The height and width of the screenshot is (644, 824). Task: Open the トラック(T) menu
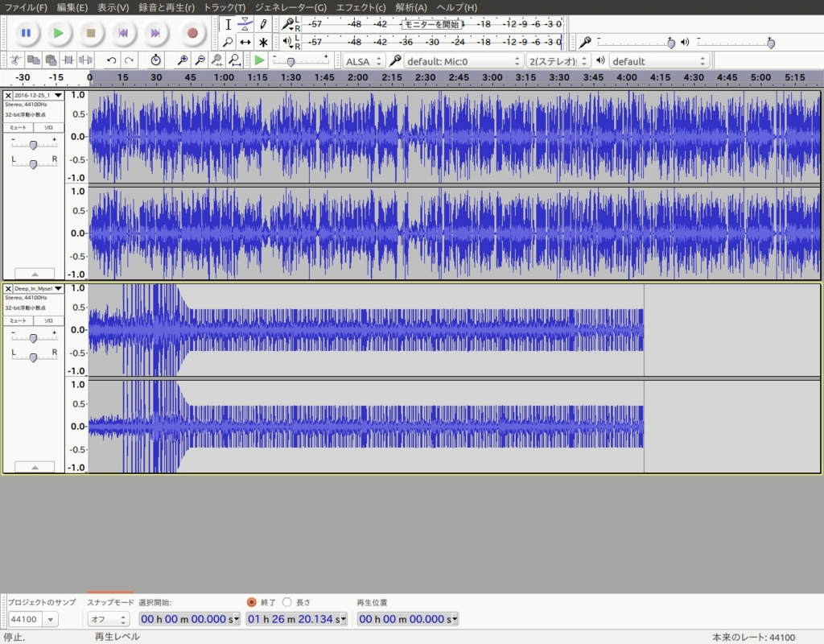[225, 7]
